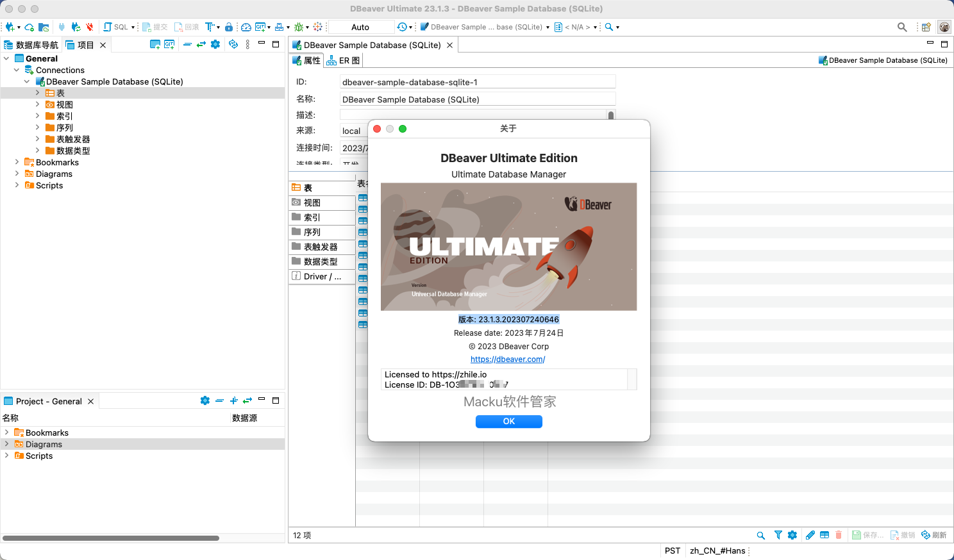954x560 pixels.
Task: Click the version text 23.1.3.202307240646
Action: (x=509, y=319)
